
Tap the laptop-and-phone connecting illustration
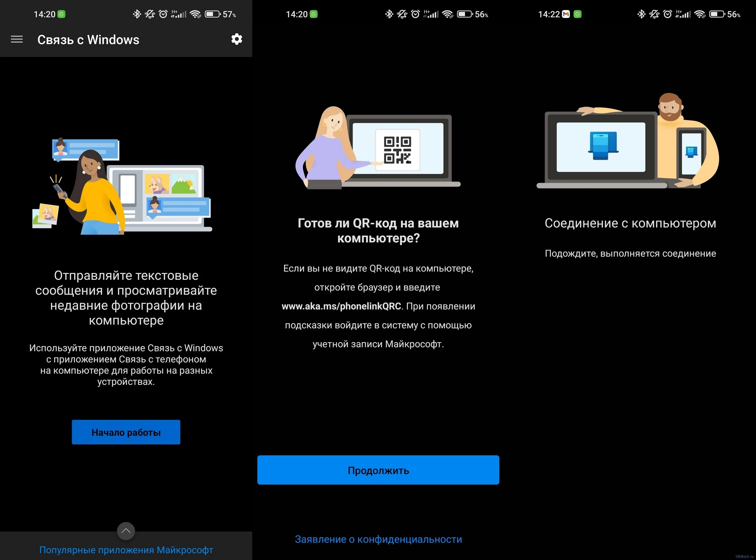628,141
